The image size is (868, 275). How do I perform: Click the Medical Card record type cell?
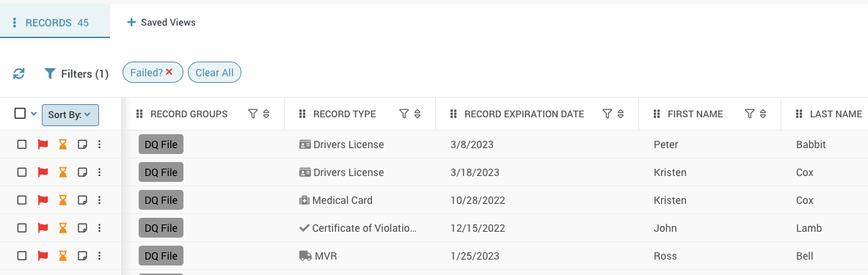(335, 199)
